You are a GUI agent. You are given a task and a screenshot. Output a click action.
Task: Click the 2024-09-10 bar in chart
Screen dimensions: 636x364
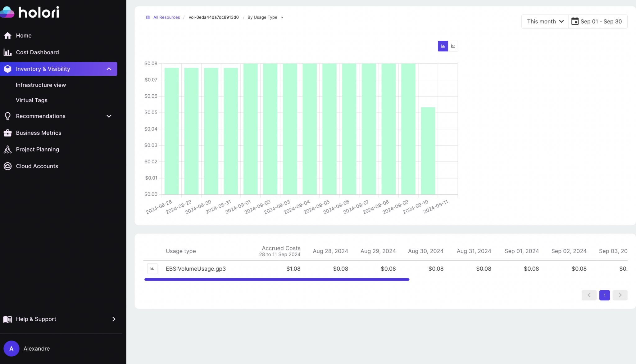428,151
